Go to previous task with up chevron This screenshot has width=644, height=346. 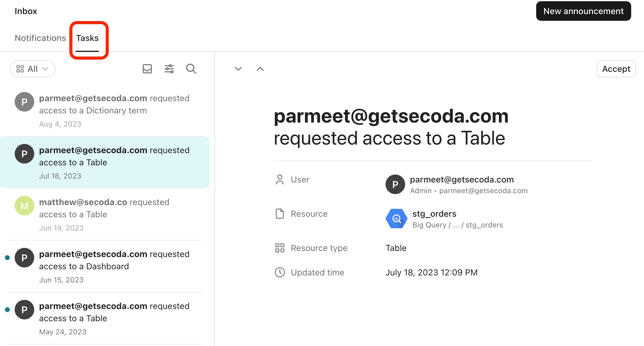(x=260, y=69)
